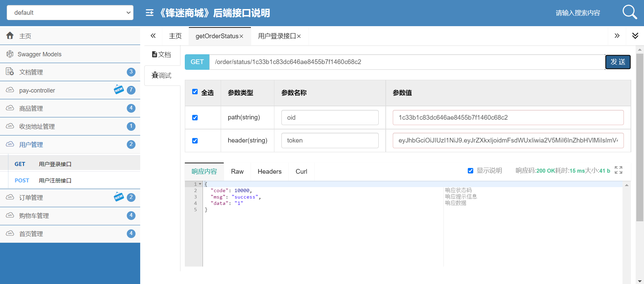Click the response editor scrollbar up arrow
644x284 pixels.
click(627, 185)
